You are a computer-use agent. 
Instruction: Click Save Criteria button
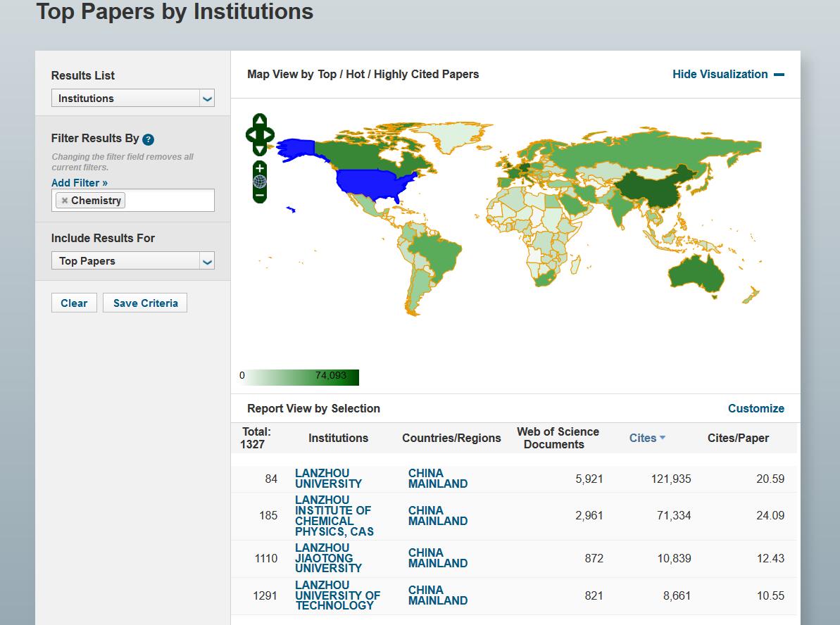145,303
